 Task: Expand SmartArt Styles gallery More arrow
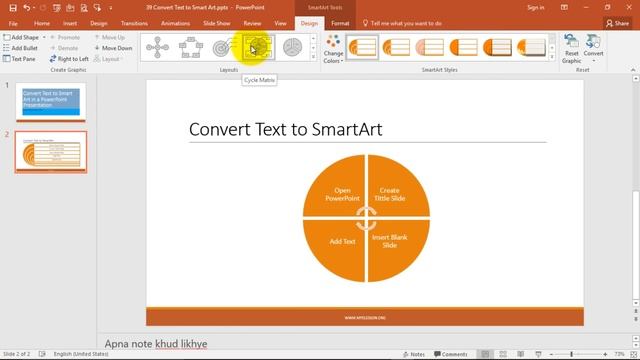pos(552,57)
